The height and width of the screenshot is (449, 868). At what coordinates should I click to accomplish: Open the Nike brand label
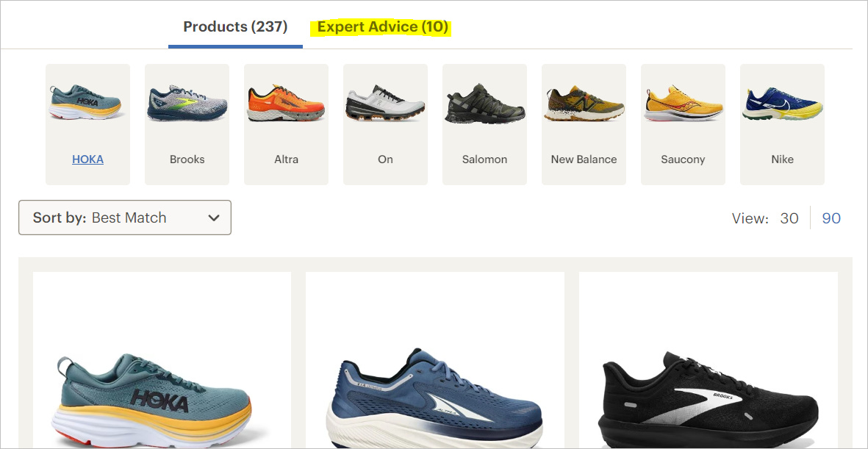(782, 159)
